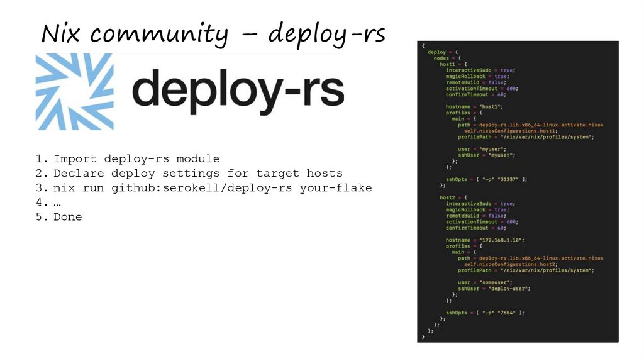Screen dimensions: 644x361
Task: Click 'interactiveSudo = true' under host2
Action: click(480, 204)
